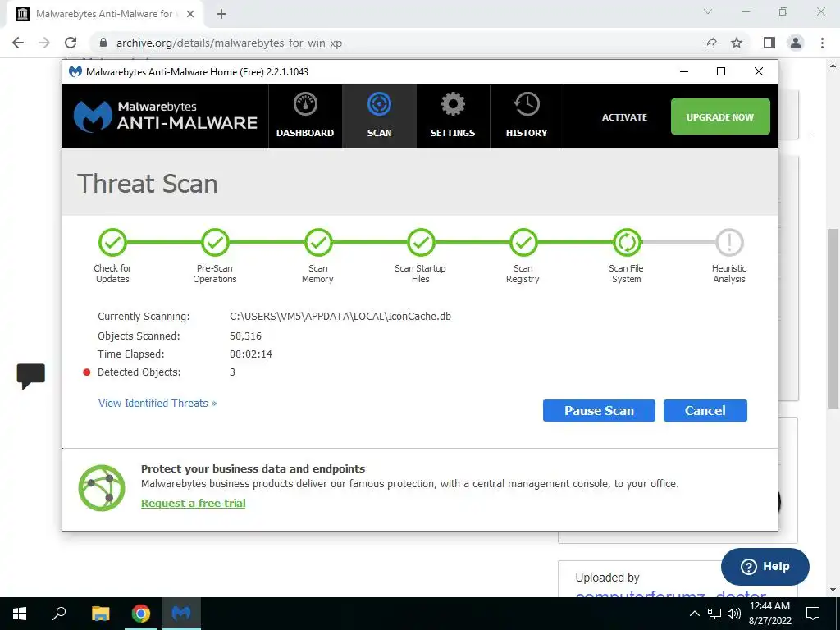The height and width of the screenshot is (630, 840).
Task: Click the Pre-Scan Operations step checkmark
Action: point(215,243)
